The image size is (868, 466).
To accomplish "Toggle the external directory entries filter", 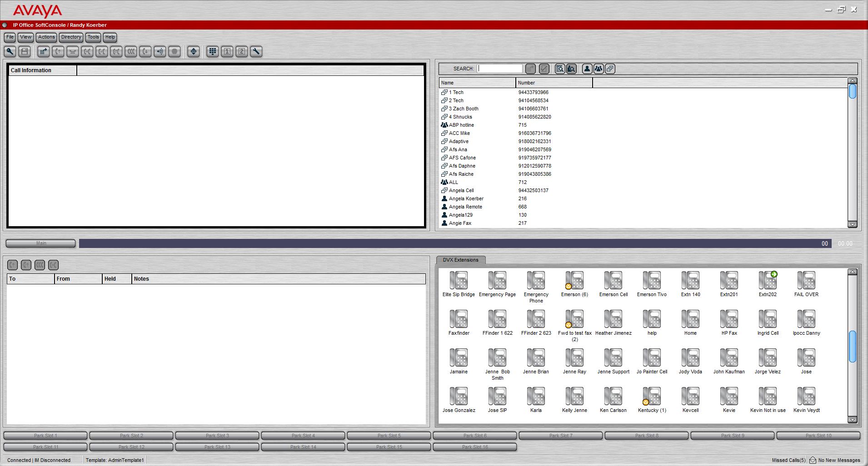I will tap(610, 69).
